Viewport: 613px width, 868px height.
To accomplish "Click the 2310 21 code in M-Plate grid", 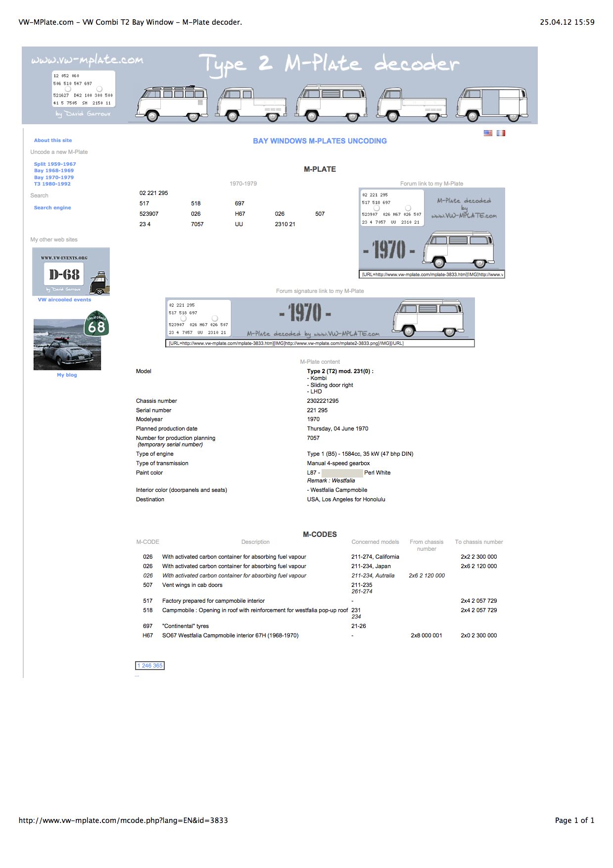I will 285,225.
